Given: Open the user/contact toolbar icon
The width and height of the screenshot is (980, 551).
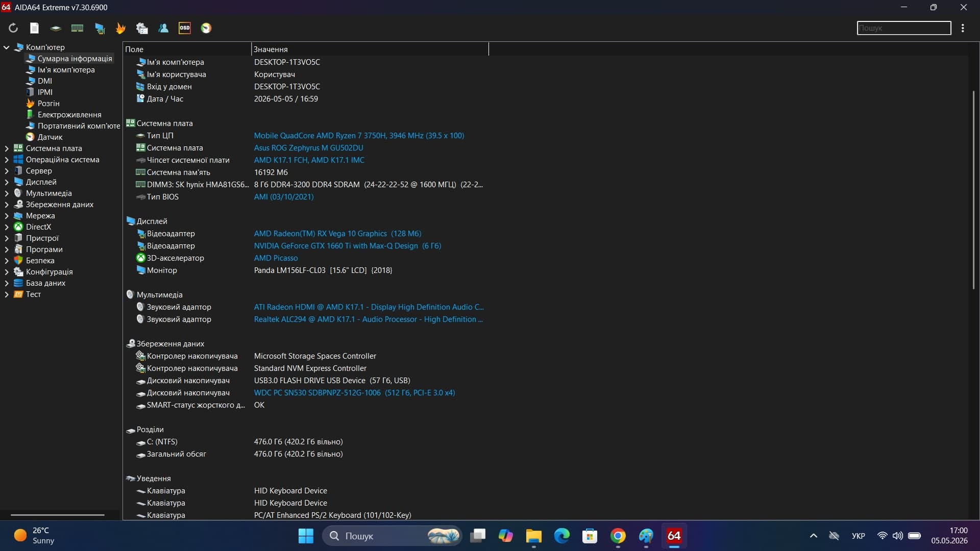Looking at the screenshot, I should click(x=163, y=28).
